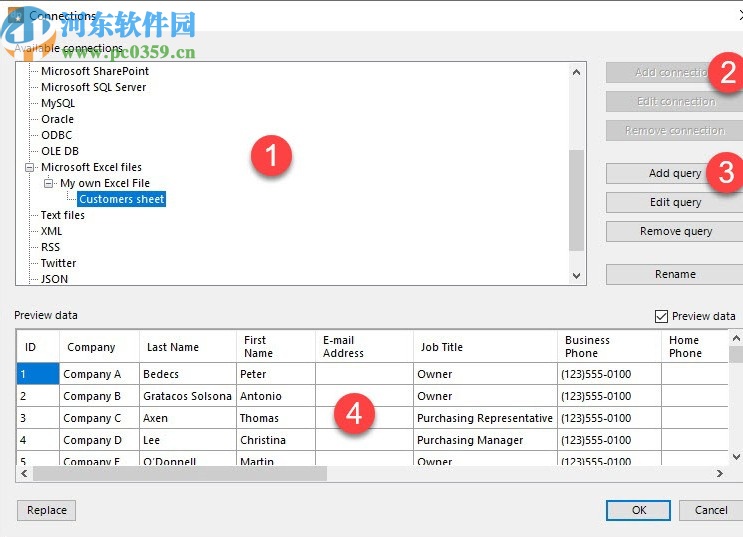
Task: Select Twitter connection type
Action: 58,263
